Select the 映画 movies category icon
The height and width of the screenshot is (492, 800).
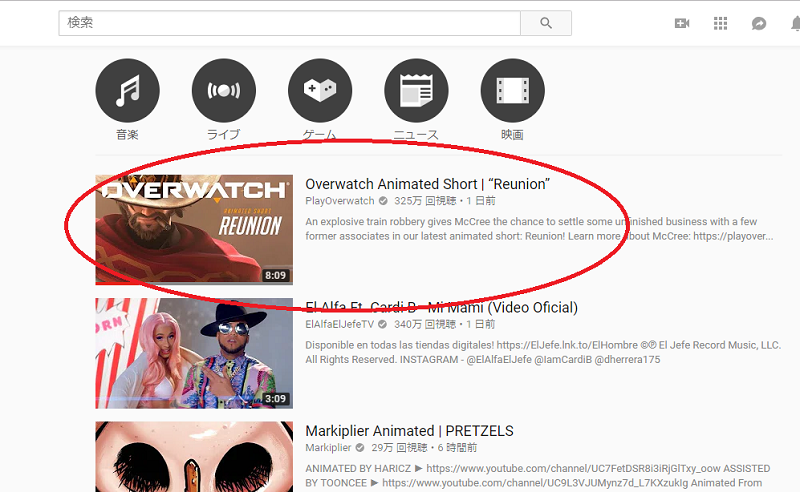point(512,90)
